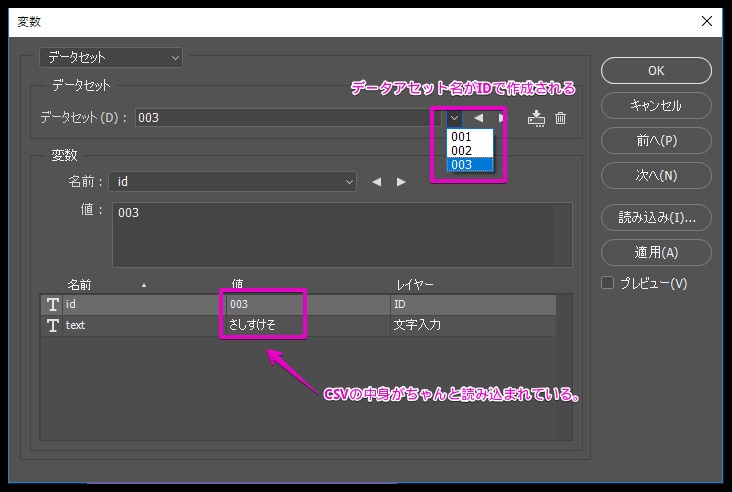Click the T icon beside text variable

52,325
